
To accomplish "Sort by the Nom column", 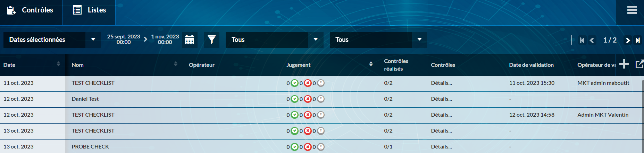I will [x=175, y=64].
